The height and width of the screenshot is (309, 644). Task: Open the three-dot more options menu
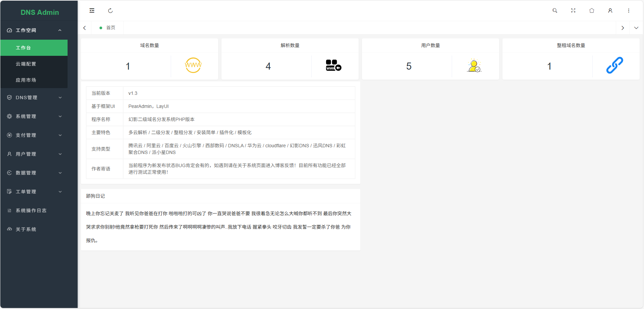(x=629, y=11)
